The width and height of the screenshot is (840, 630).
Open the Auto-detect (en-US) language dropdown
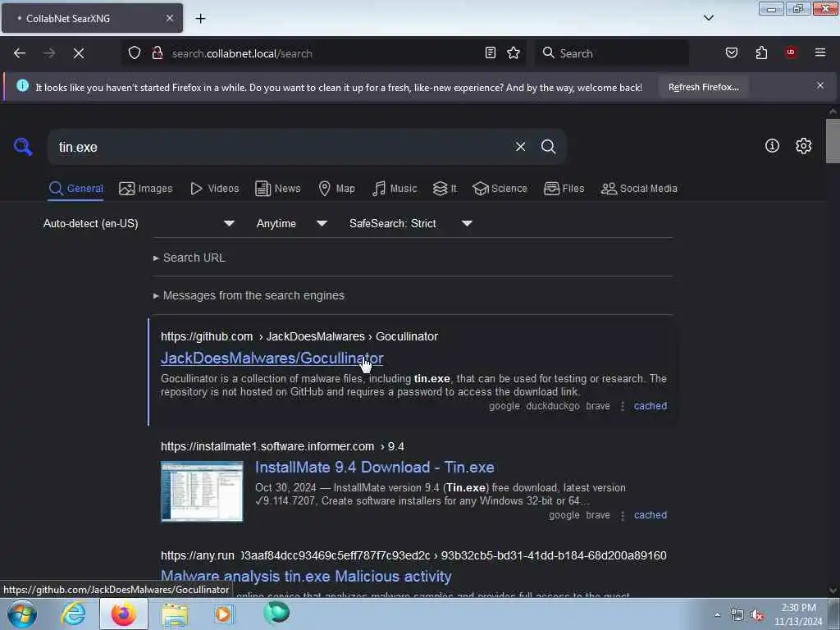tap(139, 223)
